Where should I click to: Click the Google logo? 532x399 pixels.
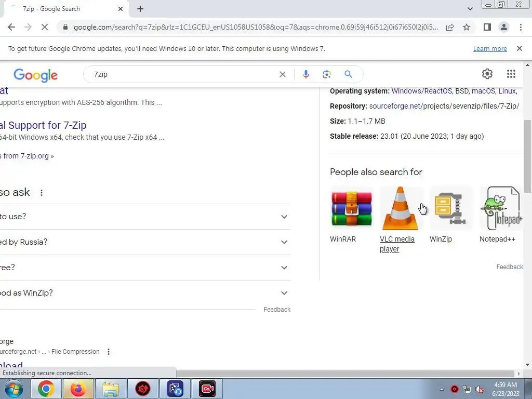coord(36,75)
